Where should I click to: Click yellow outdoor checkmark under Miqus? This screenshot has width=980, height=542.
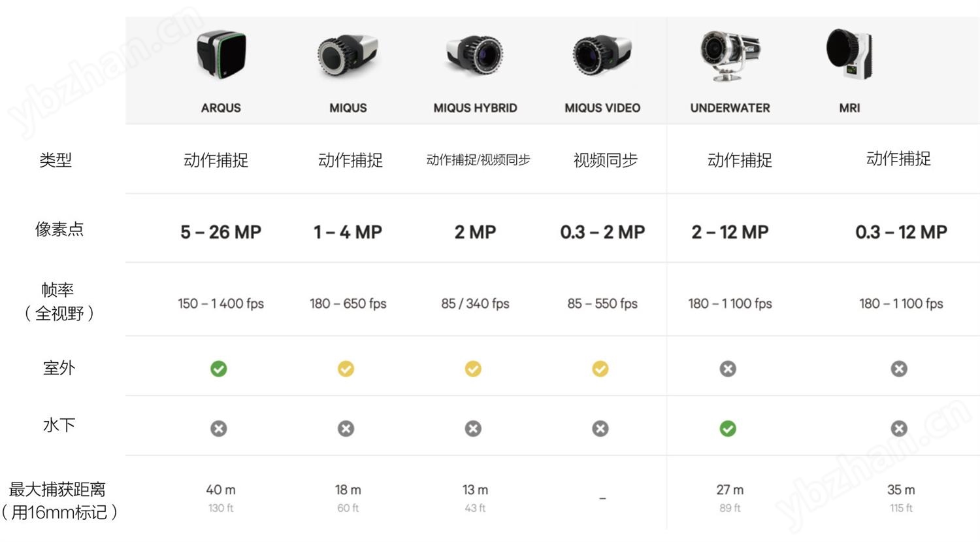pyautogui.click(x=346, y=369)
